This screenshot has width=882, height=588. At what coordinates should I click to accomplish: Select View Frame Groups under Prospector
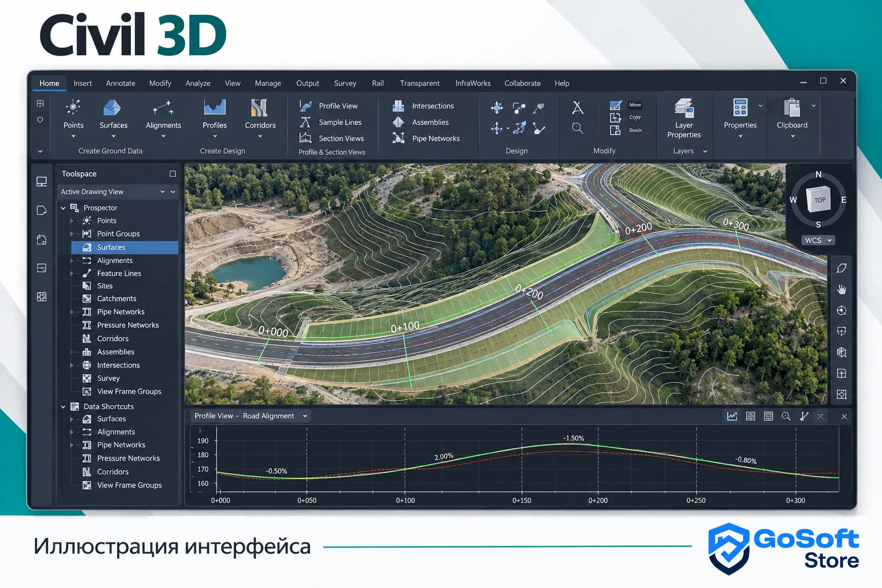coord(129,392)
